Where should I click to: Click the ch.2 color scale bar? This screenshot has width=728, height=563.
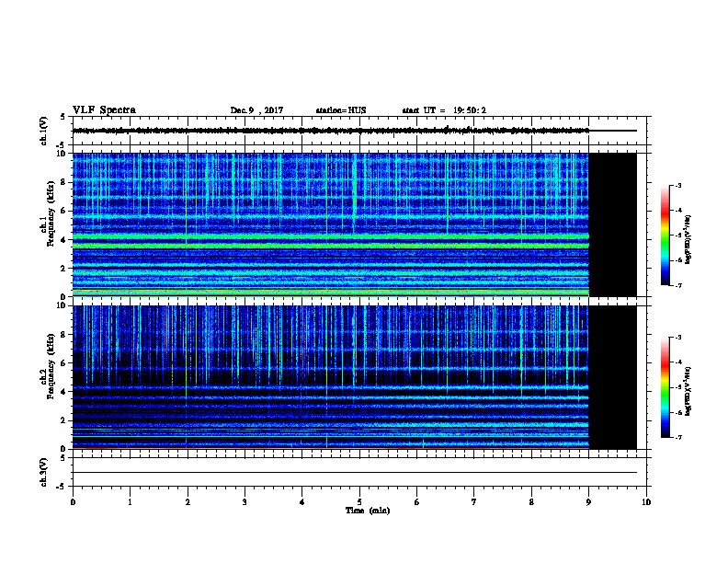tap(665, 387)
